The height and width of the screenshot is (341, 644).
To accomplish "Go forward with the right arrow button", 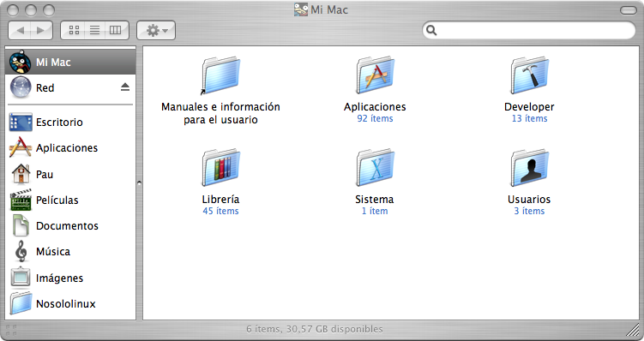I will [x=41, y=30].
